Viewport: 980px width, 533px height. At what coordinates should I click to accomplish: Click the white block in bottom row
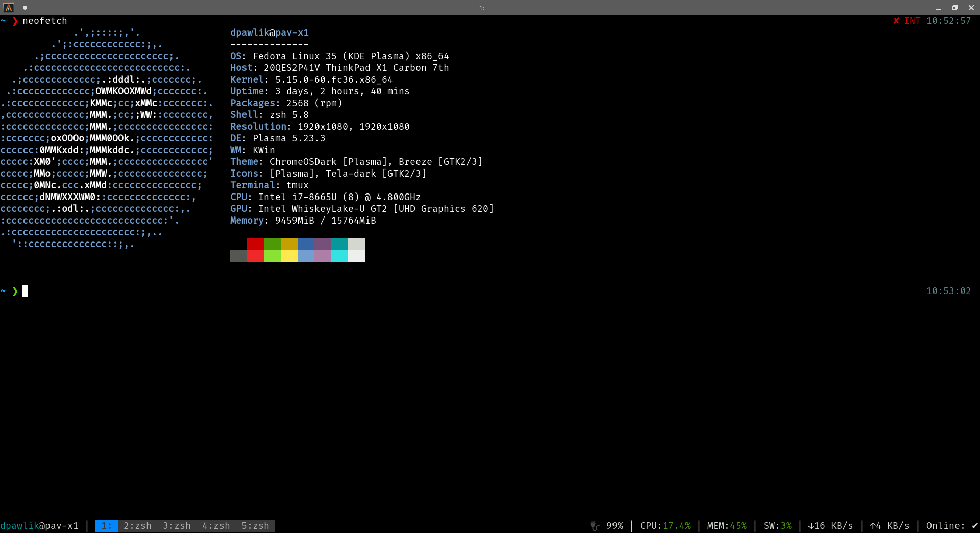click(356, 256)
